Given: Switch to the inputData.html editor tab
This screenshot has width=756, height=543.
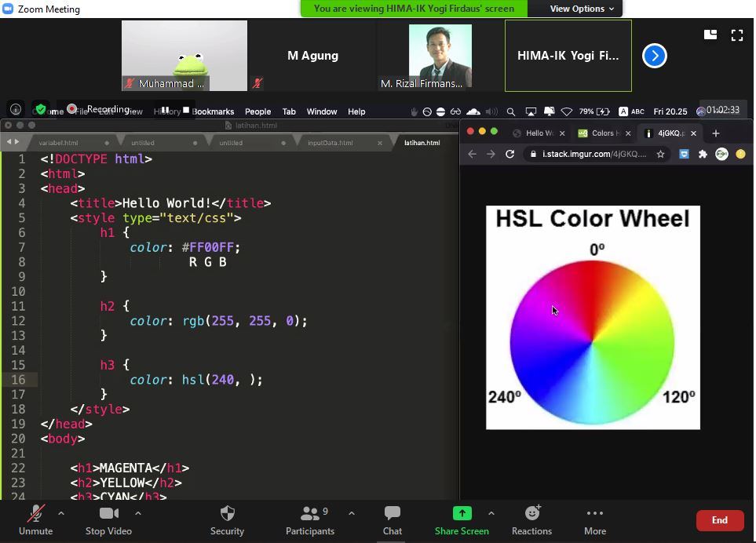Looking at the screenshot, I should click(x=331, y=143).
